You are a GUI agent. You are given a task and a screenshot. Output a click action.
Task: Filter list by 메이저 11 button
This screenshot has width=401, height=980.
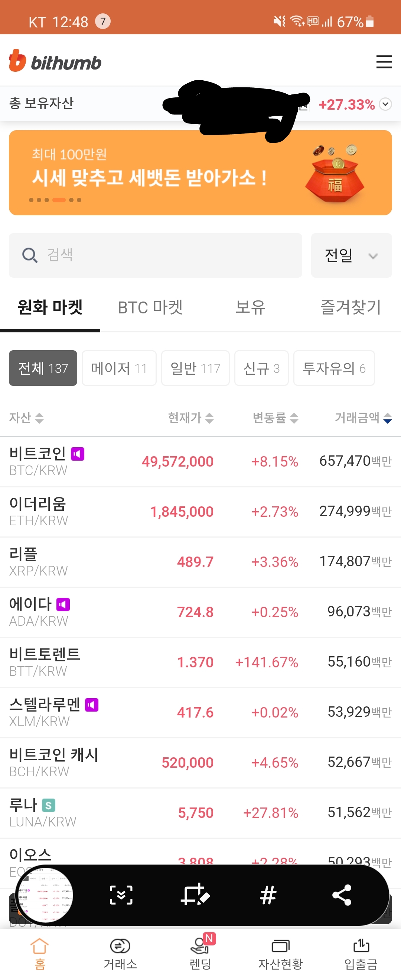tap(119, 368)
